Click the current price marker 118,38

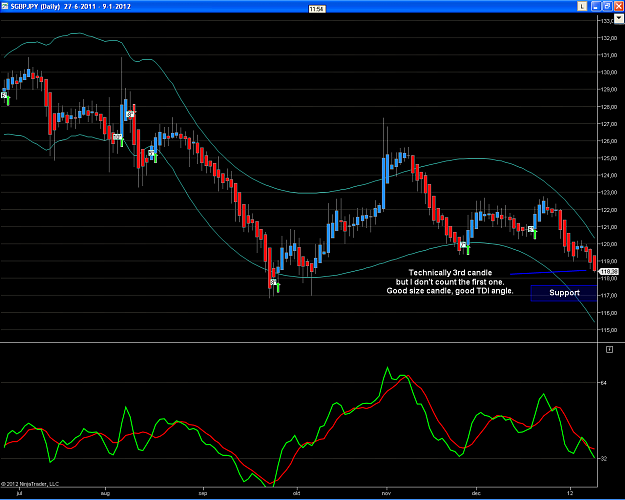point(609,272)
